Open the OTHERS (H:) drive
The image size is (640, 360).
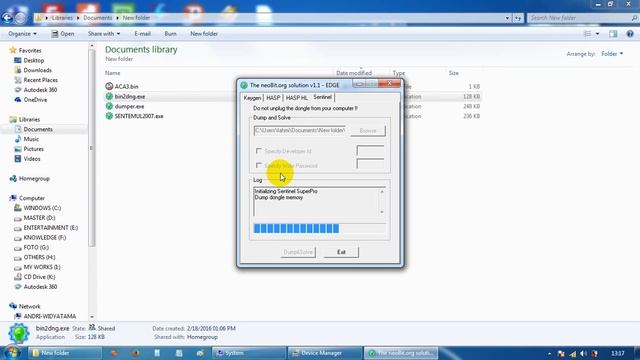pyautogui.click(x=39, y=257)
